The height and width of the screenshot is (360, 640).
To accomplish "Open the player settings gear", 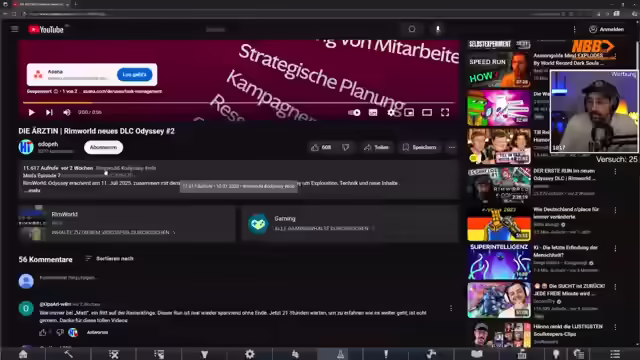I will point(391,112).
